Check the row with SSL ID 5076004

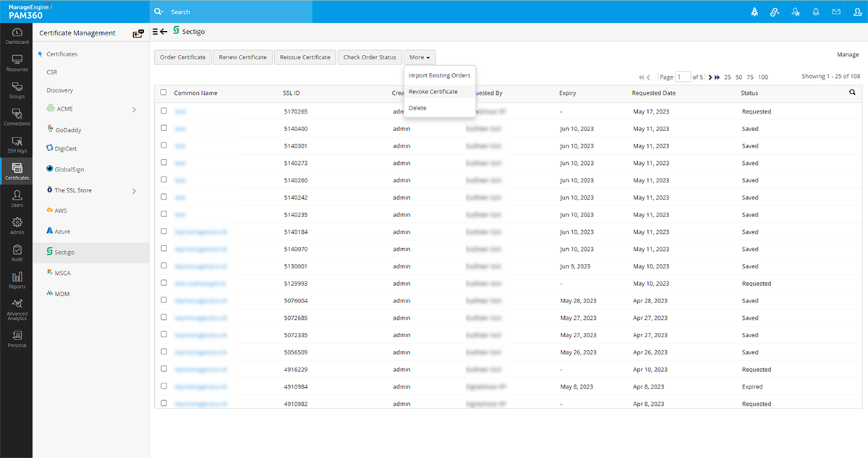[x=163, y=300]
